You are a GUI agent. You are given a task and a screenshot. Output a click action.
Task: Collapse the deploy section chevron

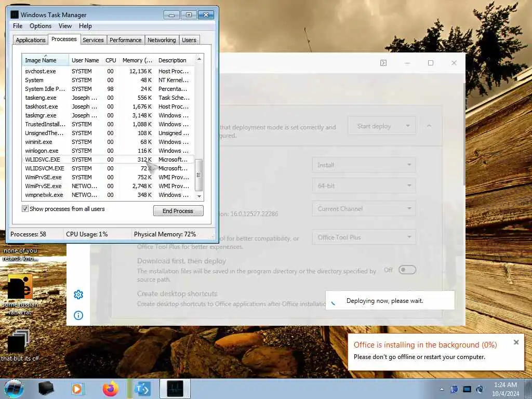click(x=429, y=126)
